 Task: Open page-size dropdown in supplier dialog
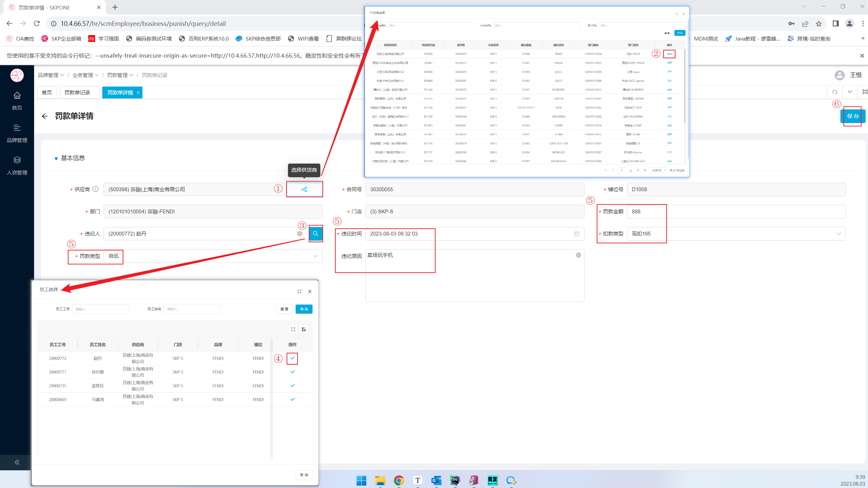pos(659,170)
